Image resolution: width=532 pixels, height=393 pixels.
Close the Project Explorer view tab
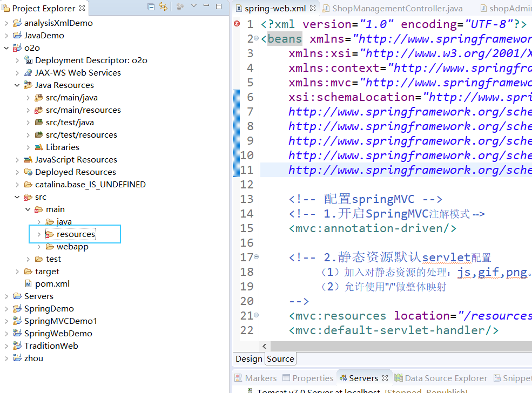82,8
